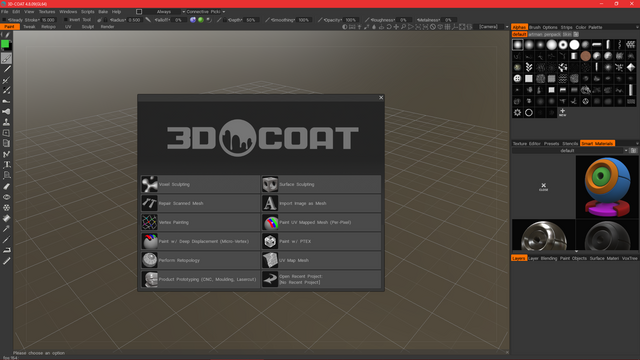Toggle color channel (green sphere) painting

201,20
